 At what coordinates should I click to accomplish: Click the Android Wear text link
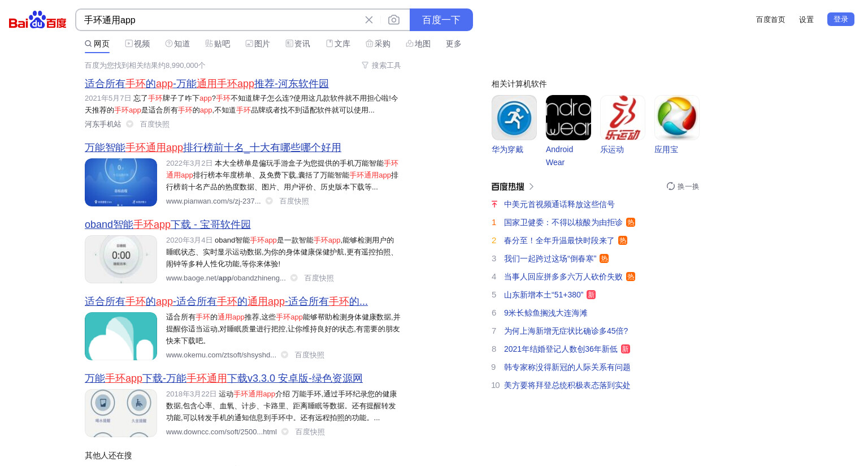pos(559,156)
